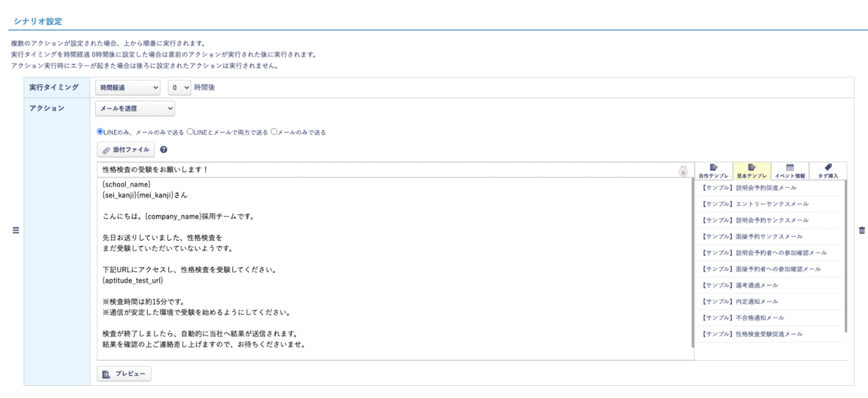Click the rabbit emoji icon in subject field
The height and width of the screenshot is (398, 868).
[684, 170]
